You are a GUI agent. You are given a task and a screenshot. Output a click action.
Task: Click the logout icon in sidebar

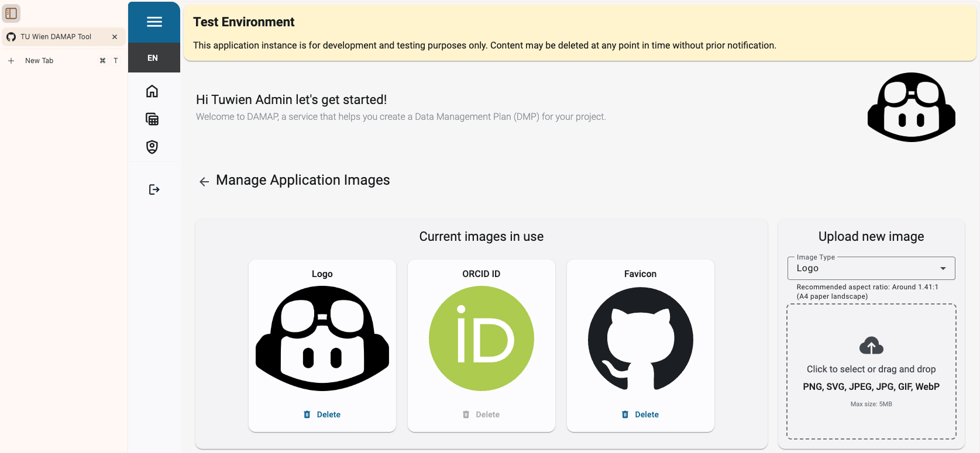154,189
